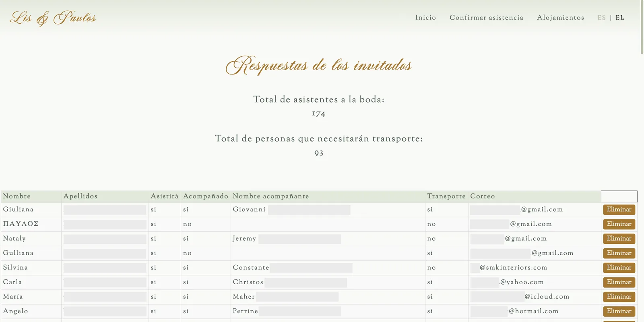This screenshot has width=644, height=322.
Task: Click the Transporte column header
Action: click(x=446, y=196)
